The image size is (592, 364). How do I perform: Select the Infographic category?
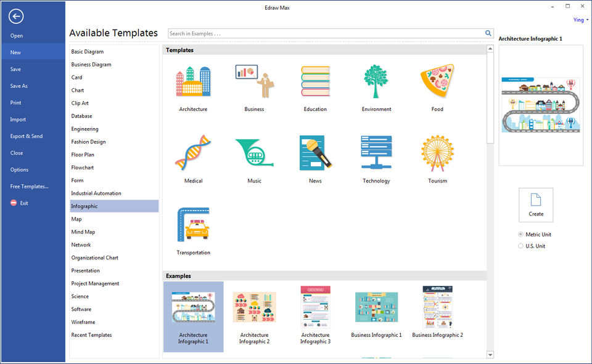pos(115,206)
